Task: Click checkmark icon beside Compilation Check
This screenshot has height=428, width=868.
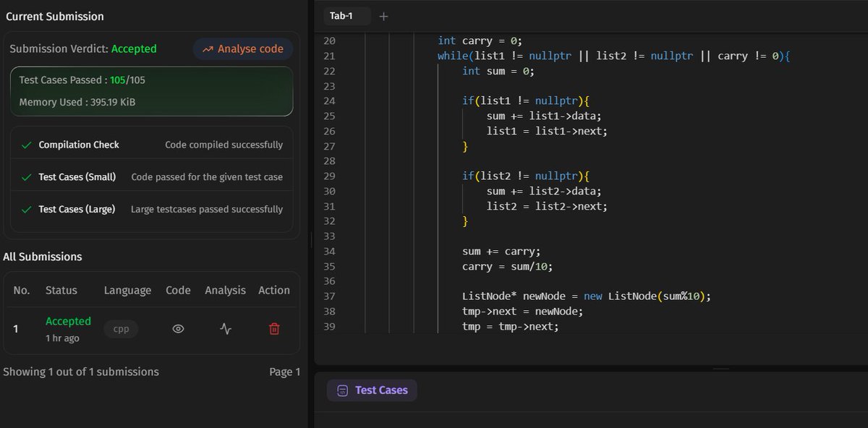Action: 27,145
